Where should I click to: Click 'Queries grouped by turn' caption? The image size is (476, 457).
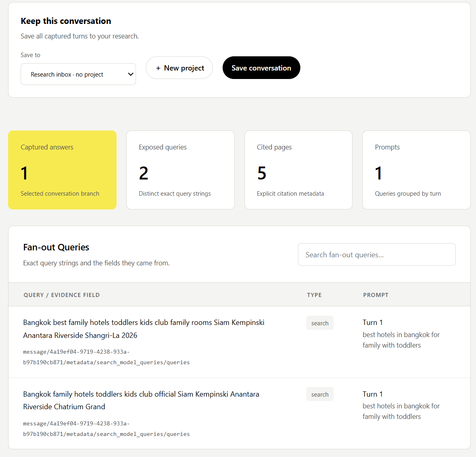(408, 194)
